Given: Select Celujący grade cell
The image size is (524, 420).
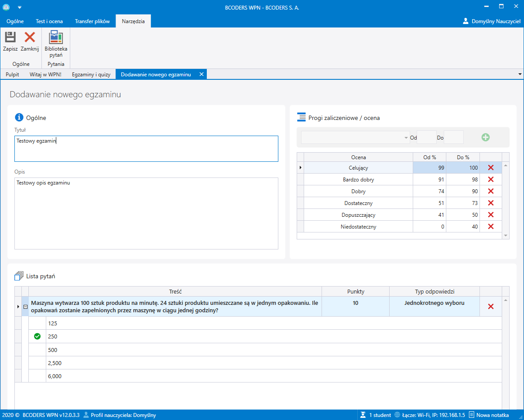Looking at the screenshot, I should click(x=358, y=168).
